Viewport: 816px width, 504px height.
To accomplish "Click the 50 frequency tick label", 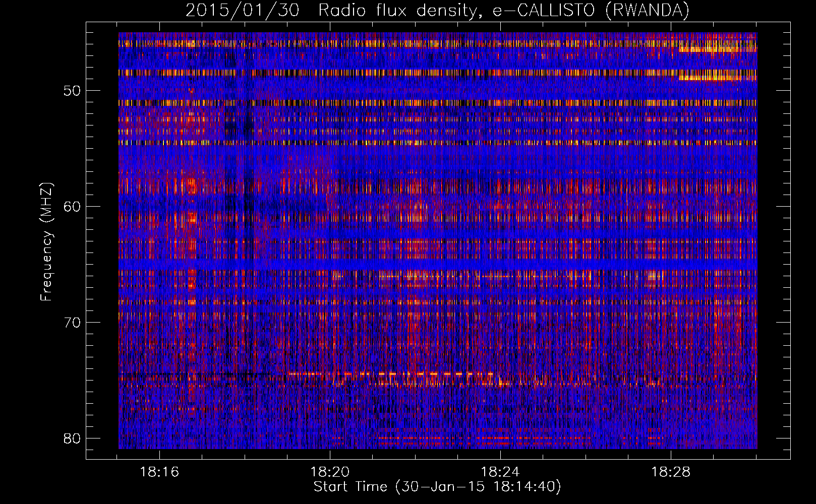I will pos(72,91).
